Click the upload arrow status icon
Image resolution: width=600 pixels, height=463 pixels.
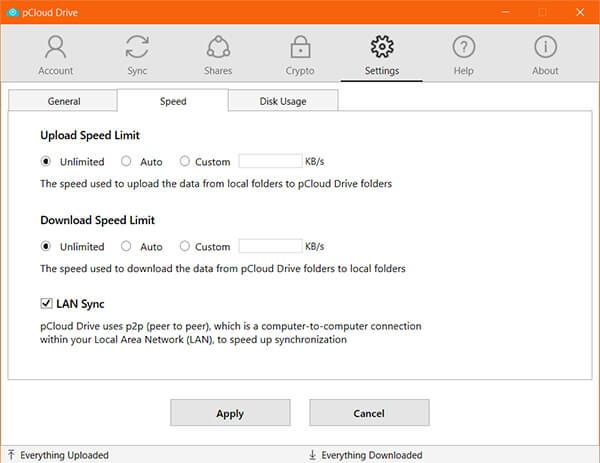click(x=11, y=455)
